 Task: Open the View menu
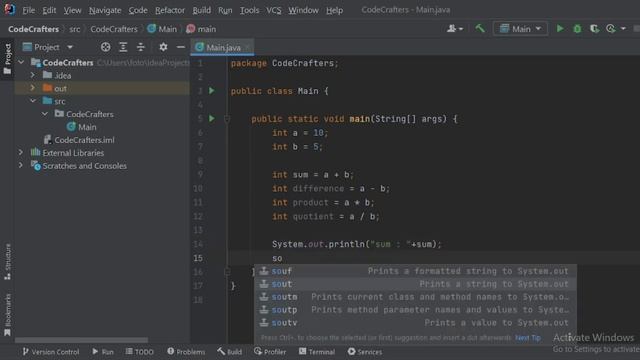point(72,10)
